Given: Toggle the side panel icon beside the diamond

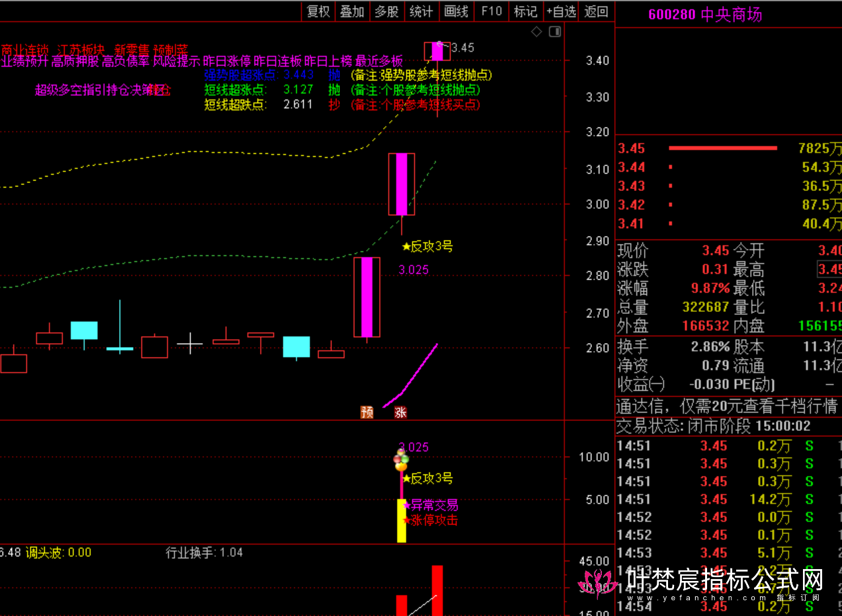Looking at the screenshot, I should [555, 32].
